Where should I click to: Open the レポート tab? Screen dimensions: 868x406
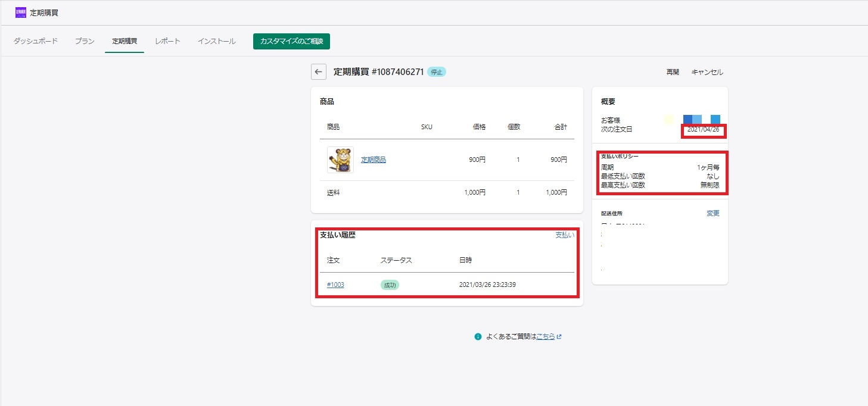(167, 41)
